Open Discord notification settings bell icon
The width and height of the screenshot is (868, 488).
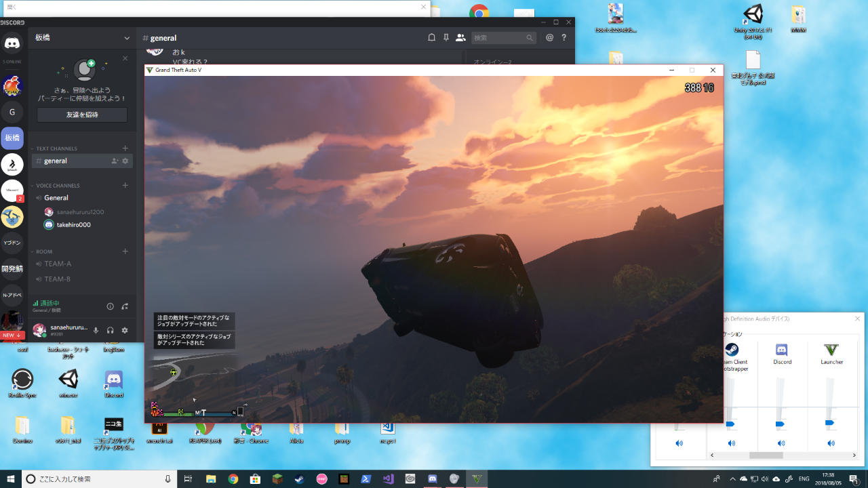431,38
